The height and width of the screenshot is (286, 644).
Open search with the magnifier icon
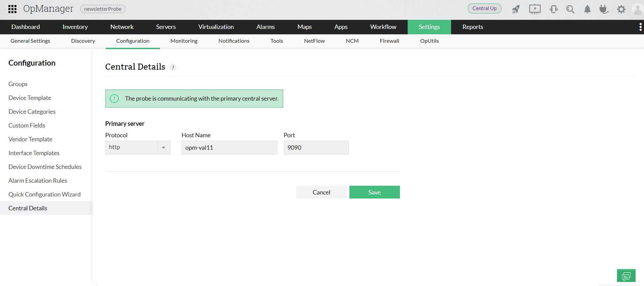click(570, 9)
